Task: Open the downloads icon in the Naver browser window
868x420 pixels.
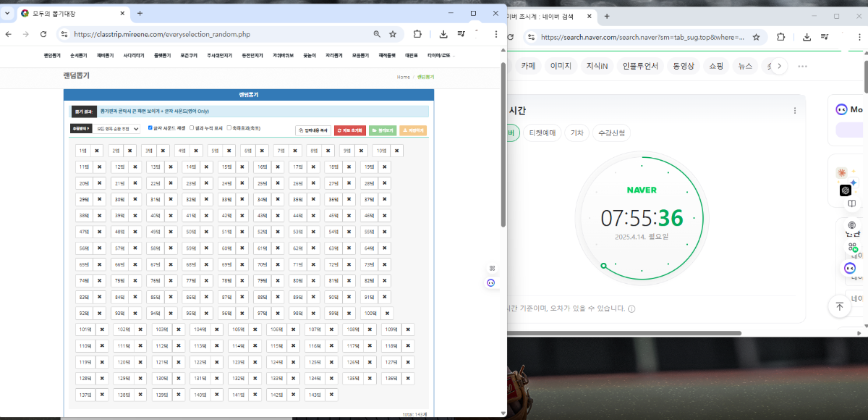Action: (x=807, y=38)
